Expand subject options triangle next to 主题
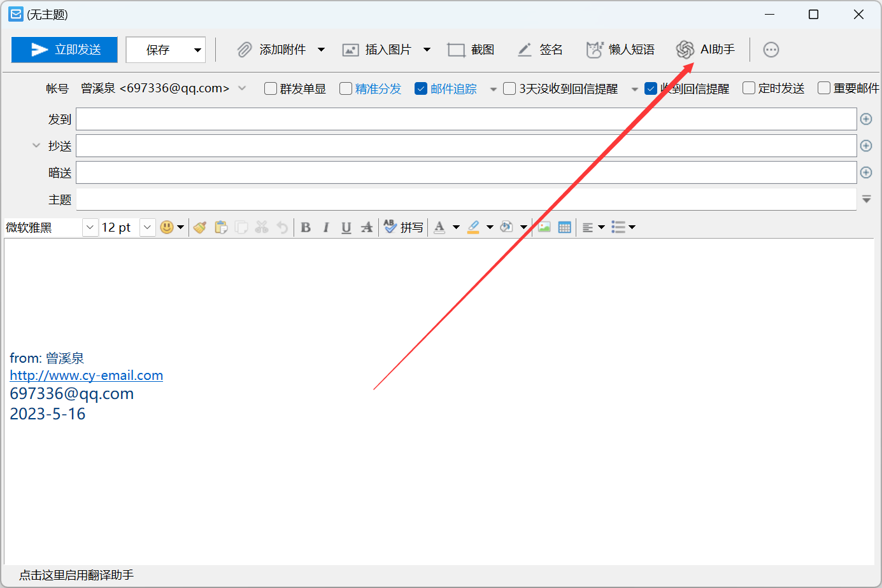Viewport: 882px width, 588px height. pyautogui.click(x=867, y=199)
